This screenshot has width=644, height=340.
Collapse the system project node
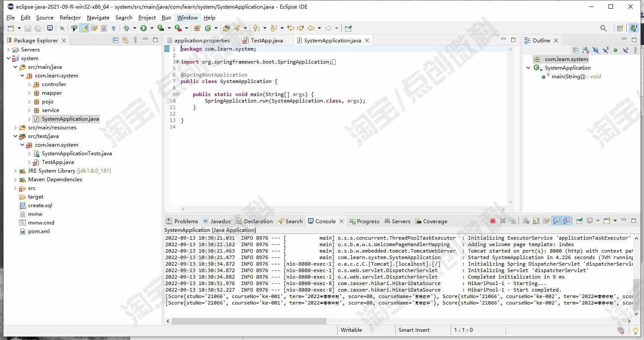pyautogui.click(x=8, y=58)
